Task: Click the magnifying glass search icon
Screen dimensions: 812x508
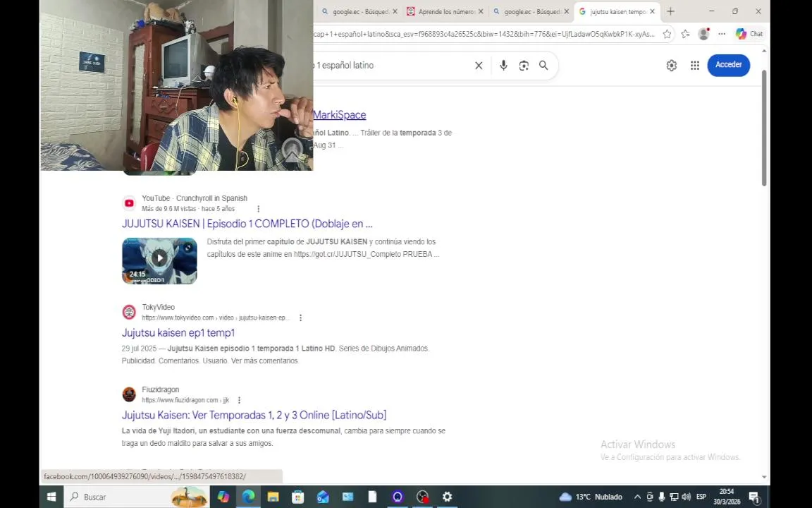Action: coord(543,66)
